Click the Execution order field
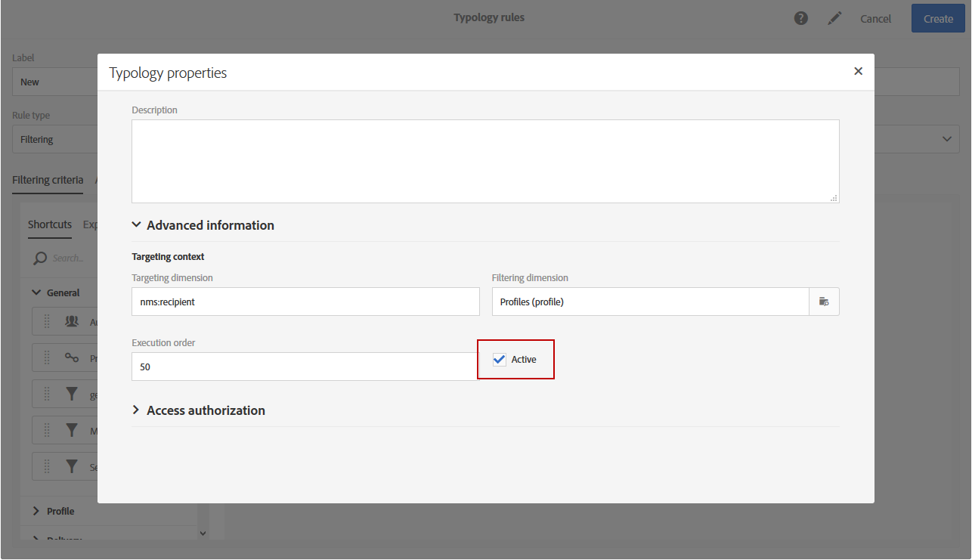The height and width of the screenshot is (560, 972). (305, 367)
